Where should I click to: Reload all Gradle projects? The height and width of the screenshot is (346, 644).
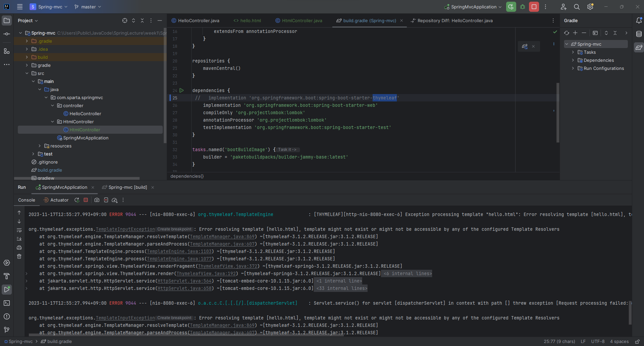[x=567, y=33]
